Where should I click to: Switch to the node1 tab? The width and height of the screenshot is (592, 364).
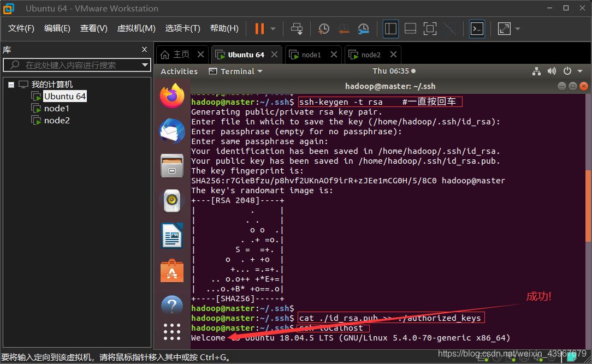[x=311, y=55]
